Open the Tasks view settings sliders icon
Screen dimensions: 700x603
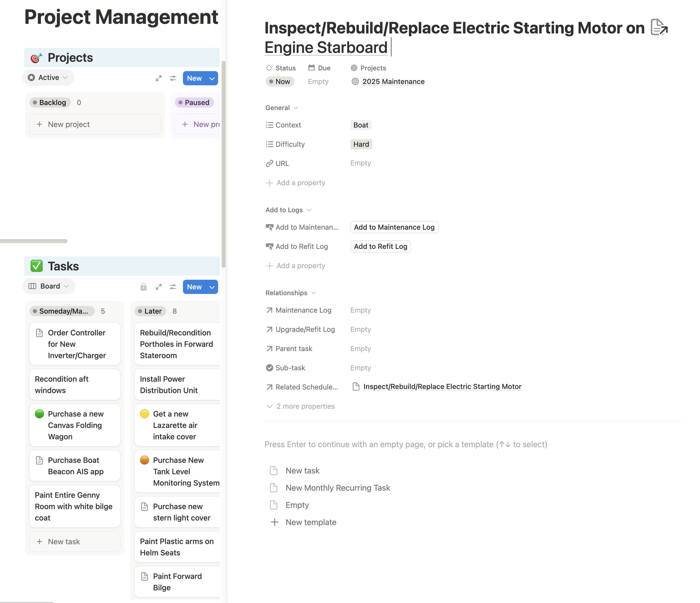tap(173, 287)
